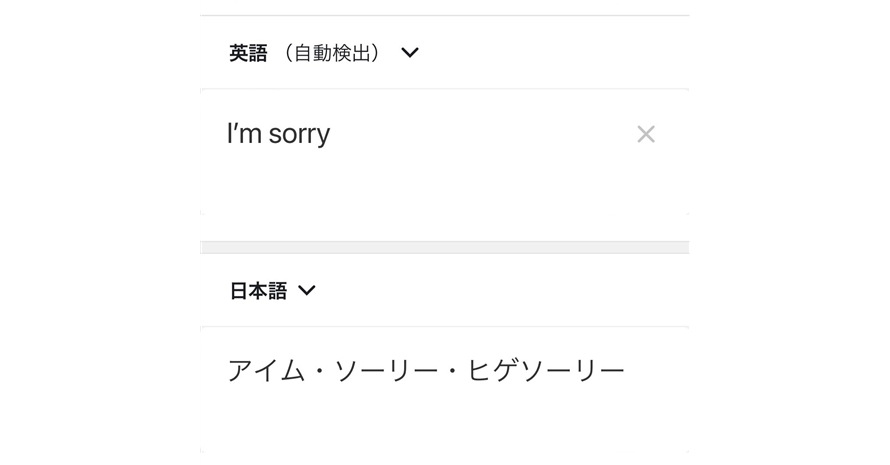Click the gray divider between language panels

[x=445, y=248]
